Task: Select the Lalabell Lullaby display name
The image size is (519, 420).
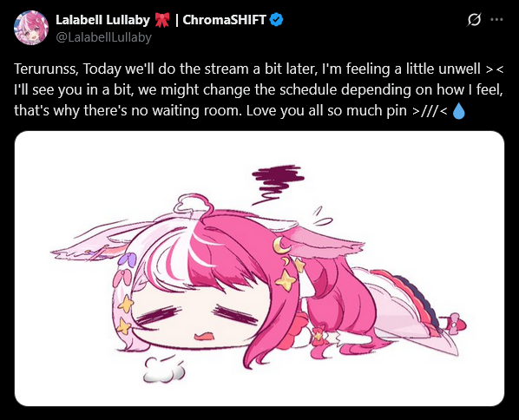Action: pyautogui.click(x=102, y=20)
